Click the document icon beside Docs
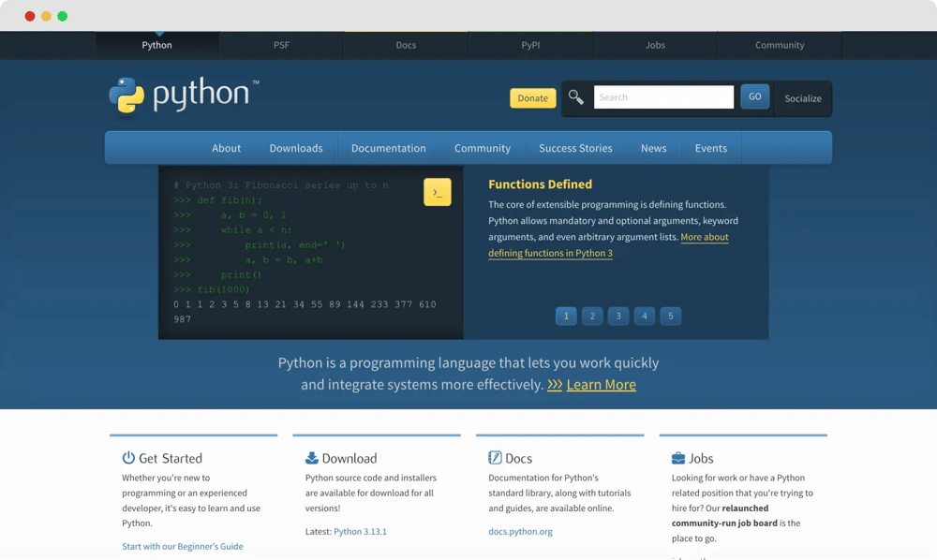 pos(494,458)
